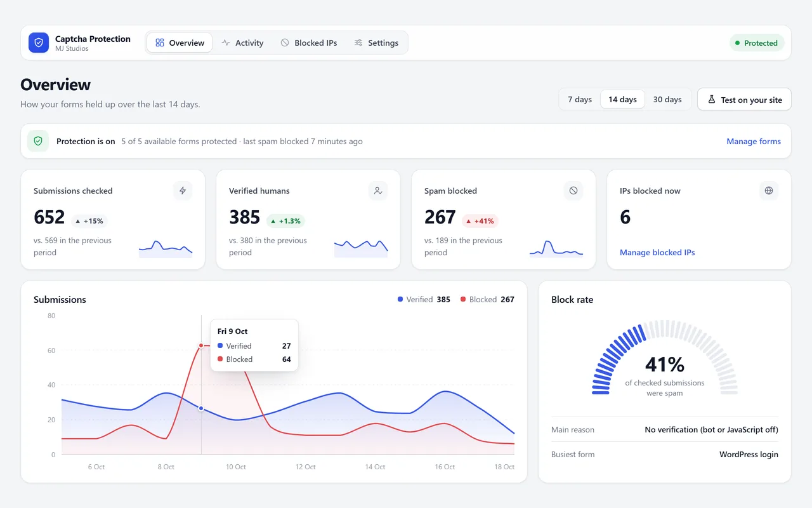Click the +15% change badge
The width and height of the screenshot is (812, 508).
pyautogui.click(x=89, y=221)
